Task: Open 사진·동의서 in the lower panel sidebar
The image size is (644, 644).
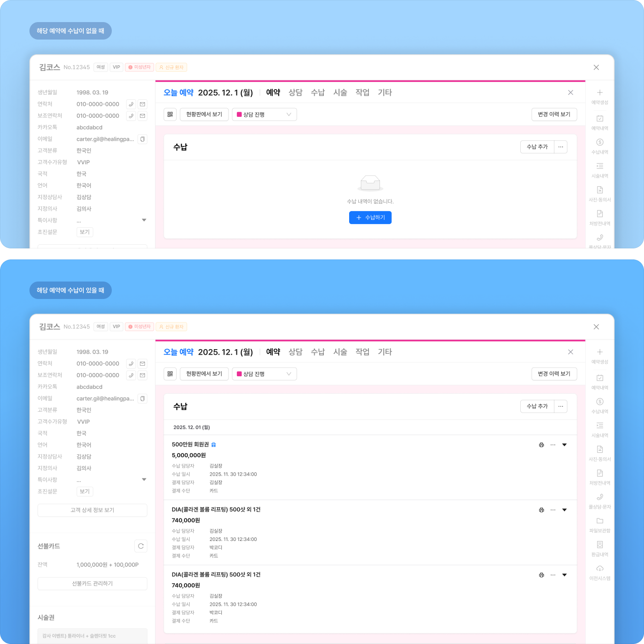Action: click(x=600, y=454)
